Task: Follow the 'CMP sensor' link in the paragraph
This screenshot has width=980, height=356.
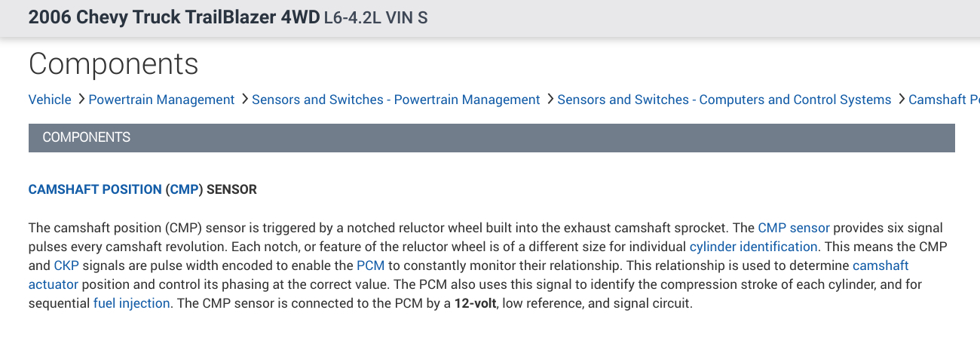Action: (x=793, y=228)
